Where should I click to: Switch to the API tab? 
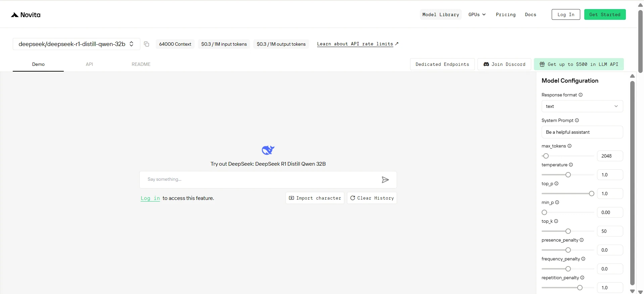[x=89, y=64]
